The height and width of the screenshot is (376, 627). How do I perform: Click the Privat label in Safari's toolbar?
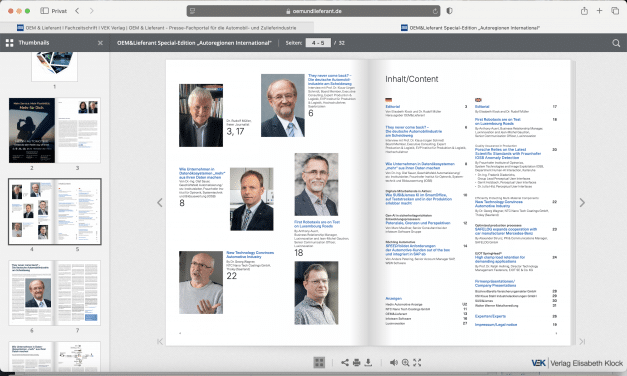tap(59, 11)
